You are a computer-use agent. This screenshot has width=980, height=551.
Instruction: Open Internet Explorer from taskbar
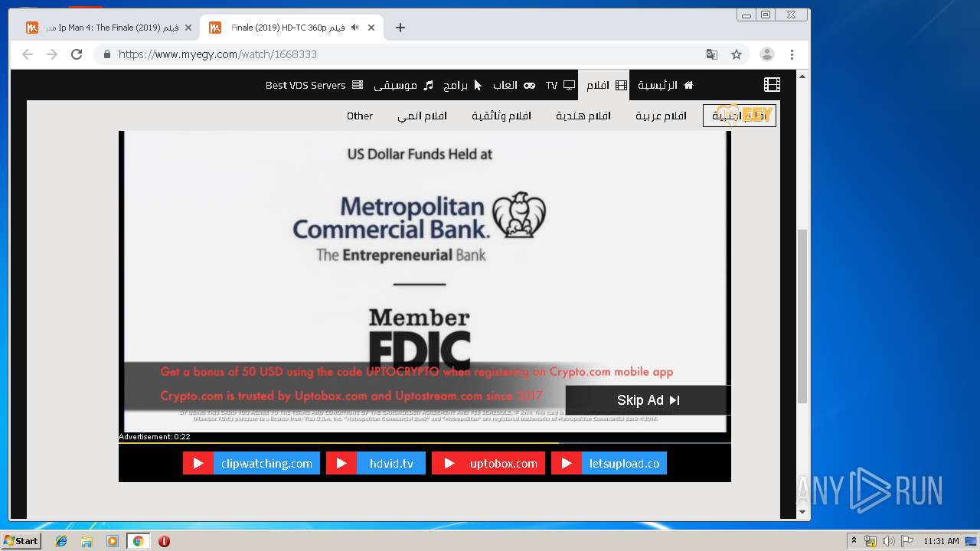click(x=61, y=541)
